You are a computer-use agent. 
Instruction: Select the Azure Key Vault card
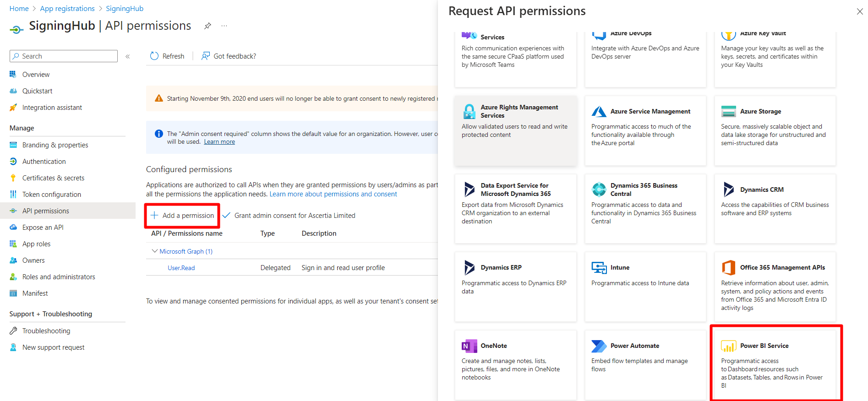coord(775,59)
